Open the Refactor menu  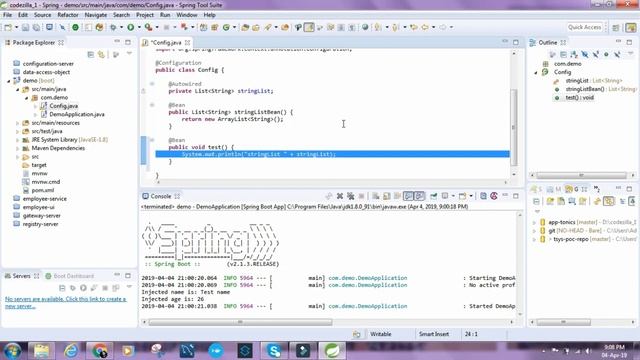68,15
